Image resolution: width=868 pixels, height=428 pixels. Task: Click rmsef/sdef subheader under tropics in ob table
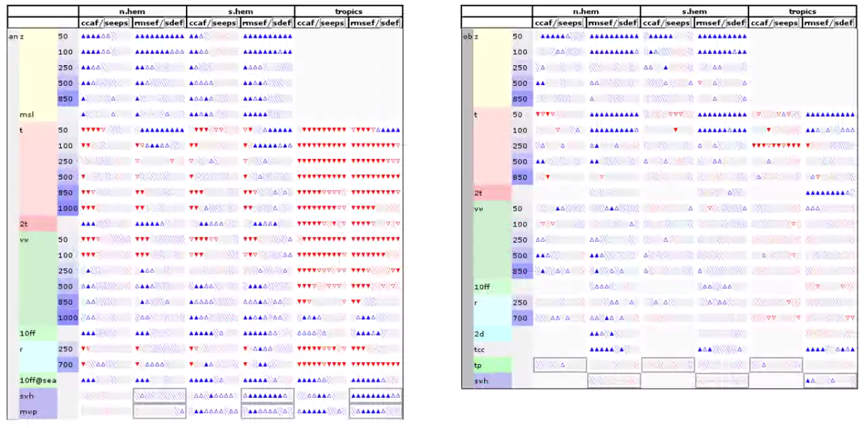[x=829, y=23]
